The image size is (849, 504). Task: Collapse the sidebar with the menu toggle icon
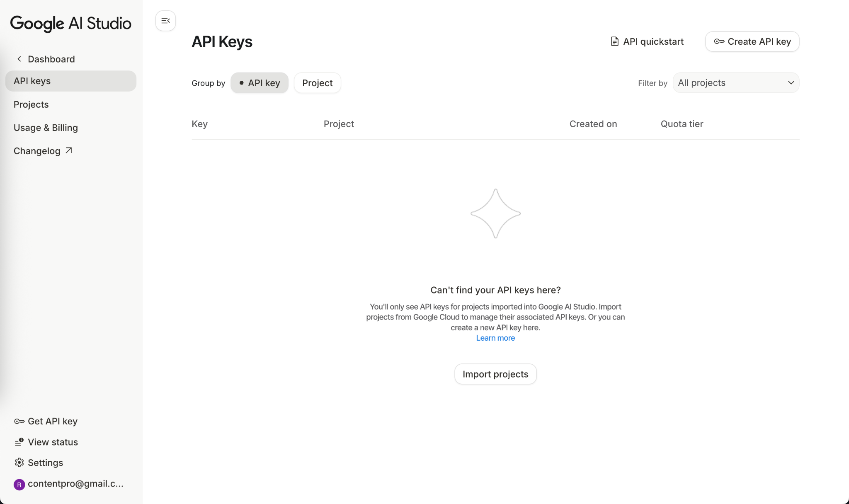point(165,21)
